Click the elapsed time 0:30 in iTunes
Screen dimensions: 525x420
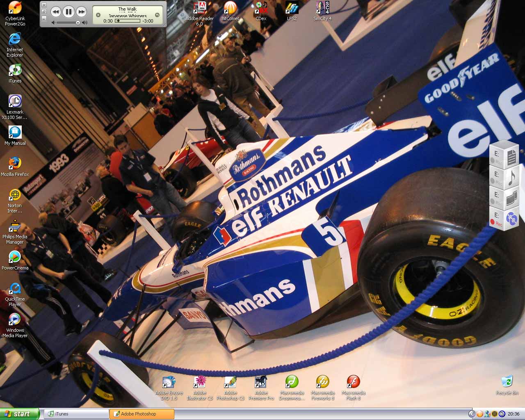point(108,21)
